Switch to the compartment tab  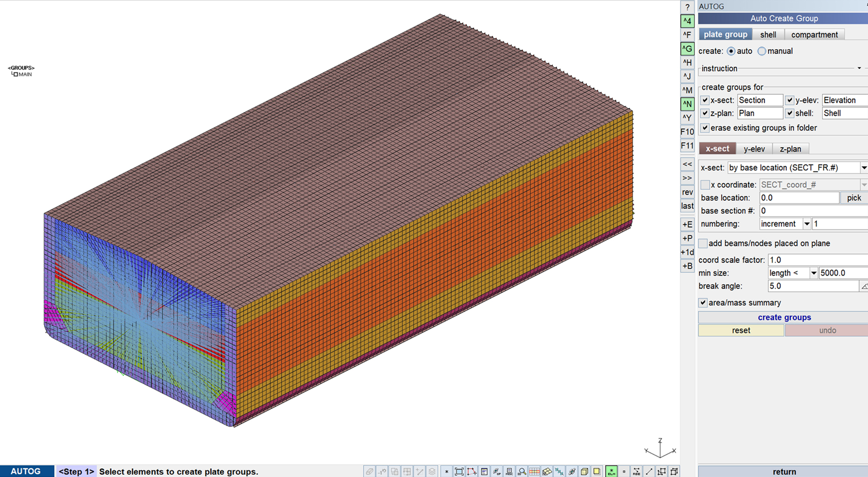point(814,35)
